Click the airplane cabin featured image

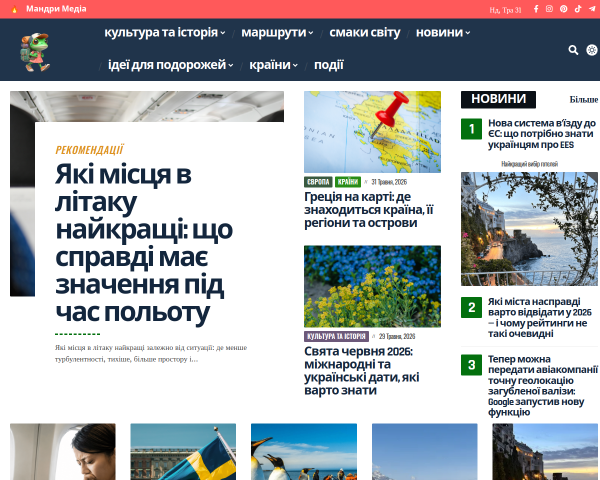[147, 106]
